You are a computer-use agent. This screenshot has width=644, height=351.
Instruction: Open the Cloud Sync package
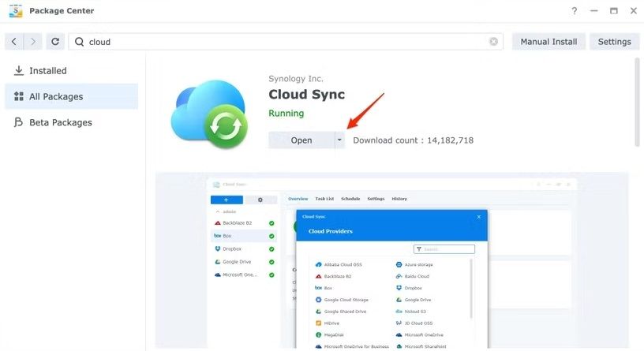pos(301,140)
